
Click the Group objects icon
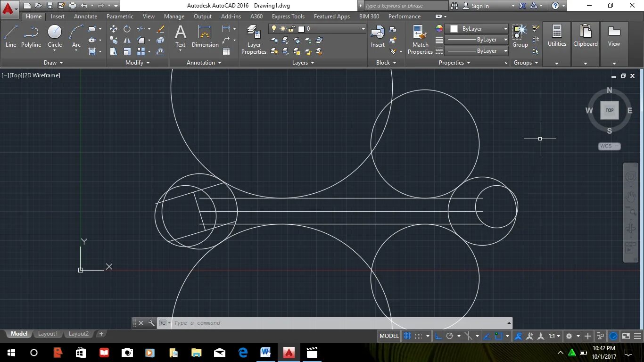coord(520,36)
